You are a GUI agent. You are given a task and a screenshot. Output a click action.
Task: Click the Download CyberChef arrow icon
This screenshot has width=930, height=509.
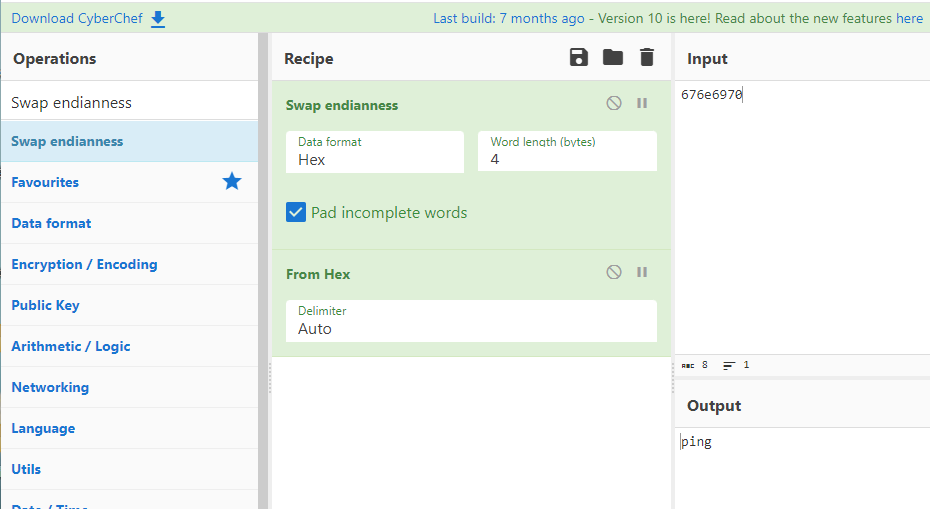point(158,19)
